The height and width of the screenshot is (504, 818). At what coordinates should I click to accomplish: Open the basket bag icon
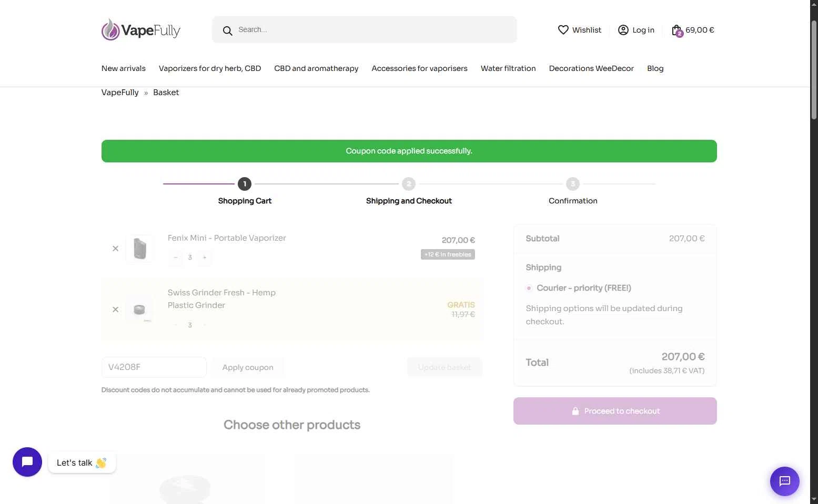click(677, 30)
